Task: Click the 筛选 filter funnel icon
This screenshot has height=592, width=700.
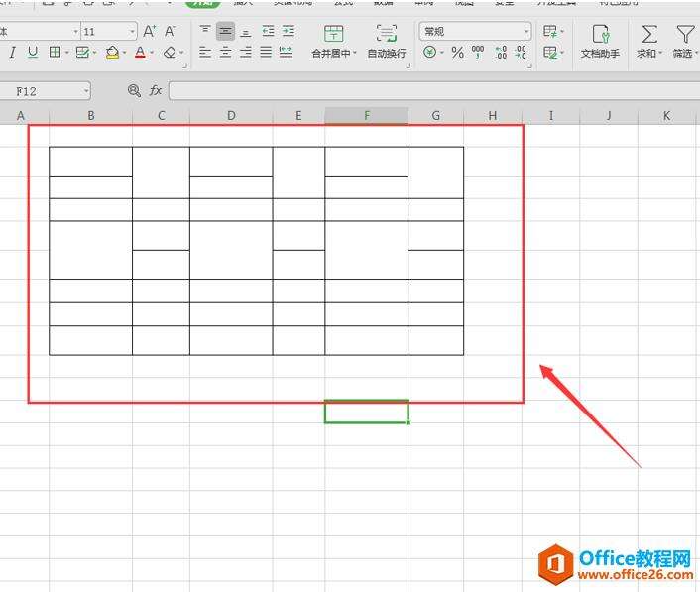Action: pos(684,34)
